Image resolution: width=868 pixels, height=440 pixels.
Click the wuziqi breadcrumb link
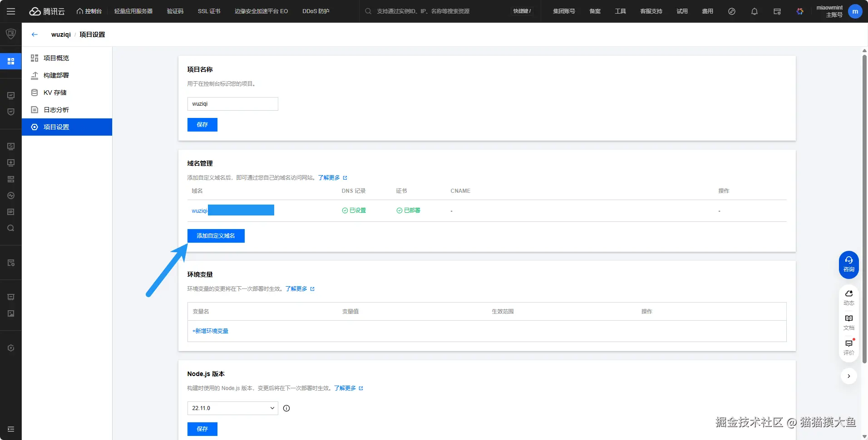(x=61, y=34)
